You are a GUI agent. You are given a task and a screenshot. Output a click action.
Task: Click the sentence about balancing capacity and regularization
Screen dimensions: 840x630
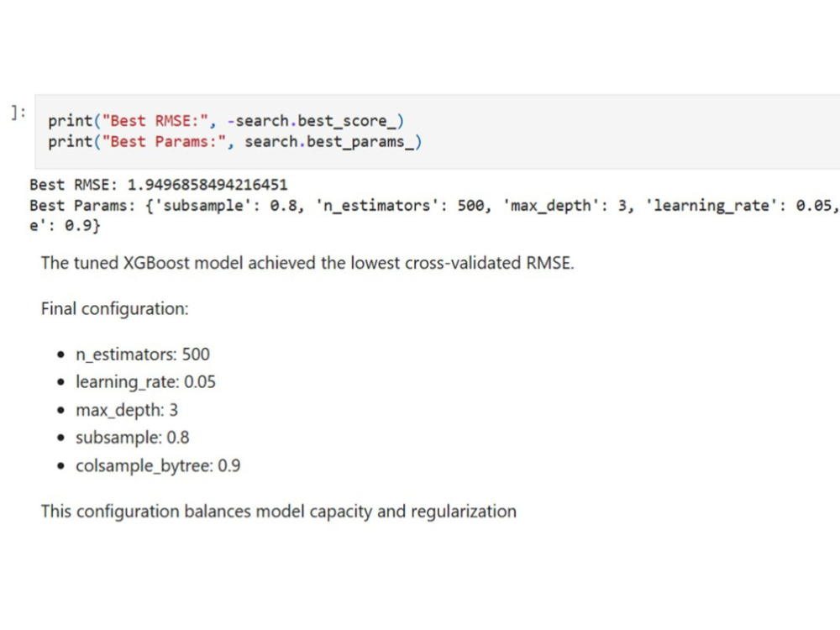pos(279,512)
